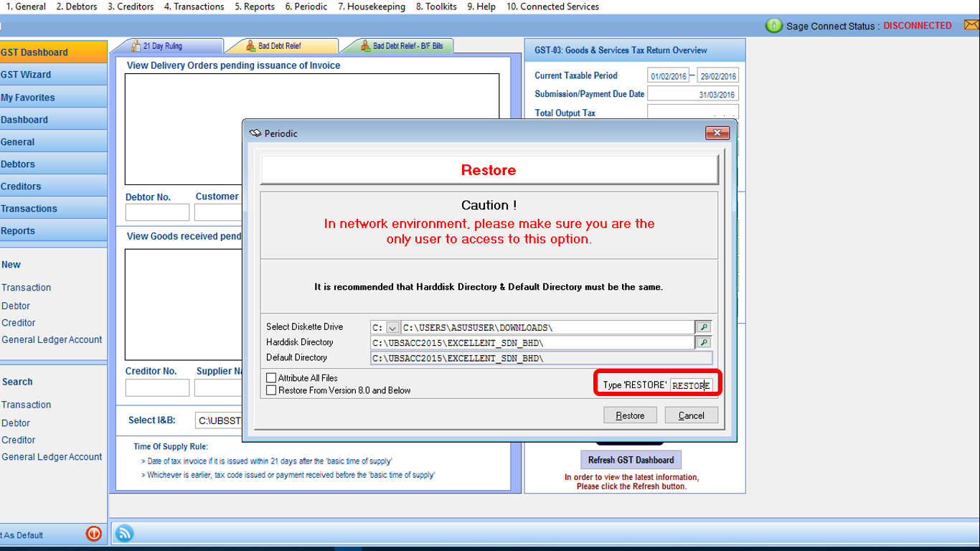The width and height of the screenshot is (980, 551).
Task: Select the Transactions sidebar section
Action: (53, 209)
